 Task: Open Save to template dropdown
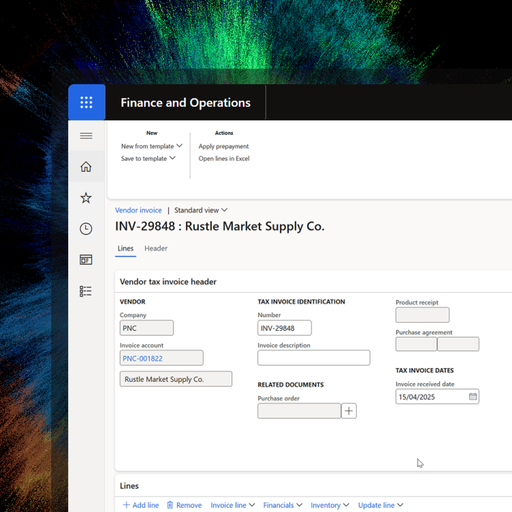coord(148,158)
